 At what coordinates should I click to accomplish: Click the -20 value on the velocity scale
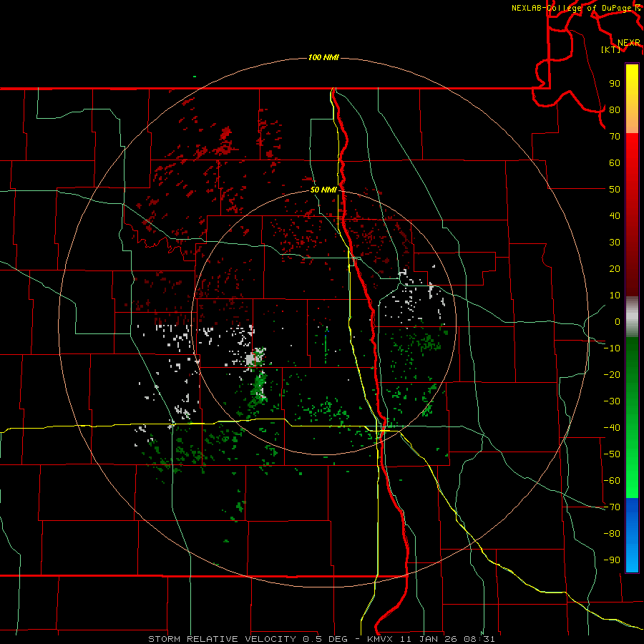(x=612, y=375)
